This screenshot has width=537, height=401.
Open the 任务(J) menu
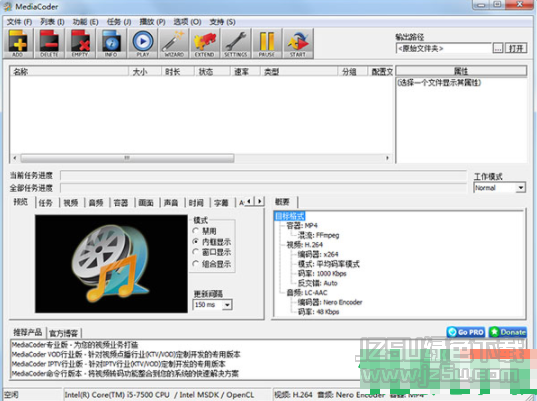[118, 22]
